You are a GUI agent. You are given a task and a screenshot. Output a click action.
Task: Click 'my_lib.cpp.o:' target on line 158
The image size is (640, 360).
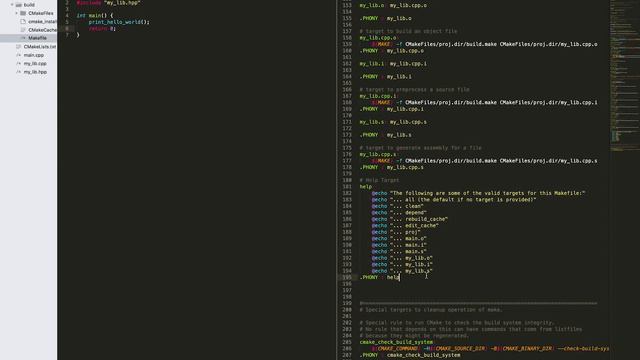pos(378,38)
